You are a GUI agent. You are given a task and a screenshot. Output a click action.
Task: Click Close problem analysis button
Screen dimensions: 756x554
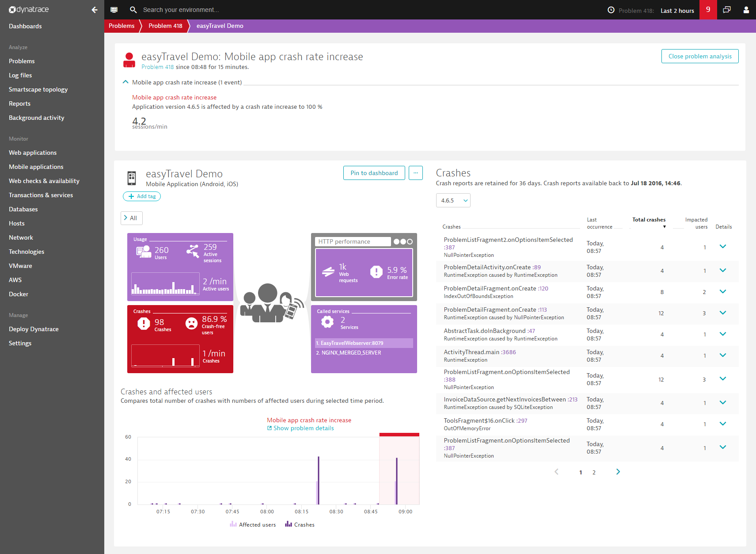(x=700, y=56)
